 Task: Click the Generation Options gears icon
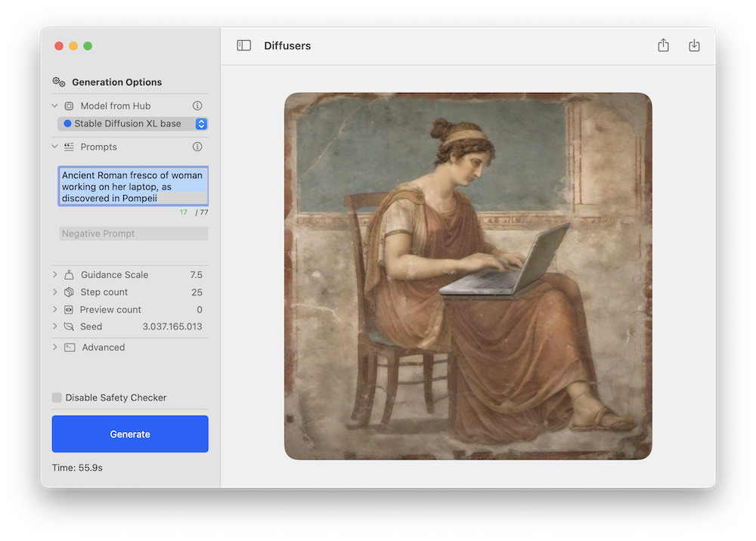(x=59, y=82)
